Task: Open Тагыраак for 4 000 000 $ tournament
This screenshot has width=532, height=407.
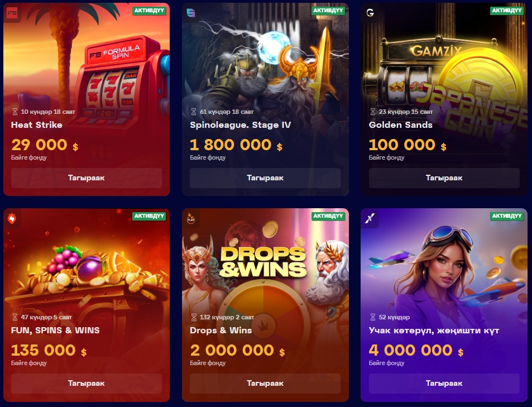Action: coord(444,383)
